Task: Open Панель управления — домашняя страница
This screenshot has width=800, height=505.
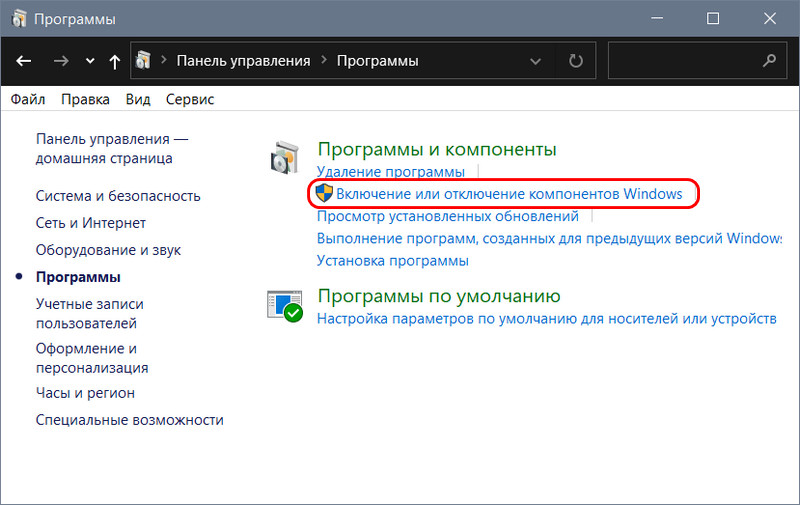Action: click(112, 148)
